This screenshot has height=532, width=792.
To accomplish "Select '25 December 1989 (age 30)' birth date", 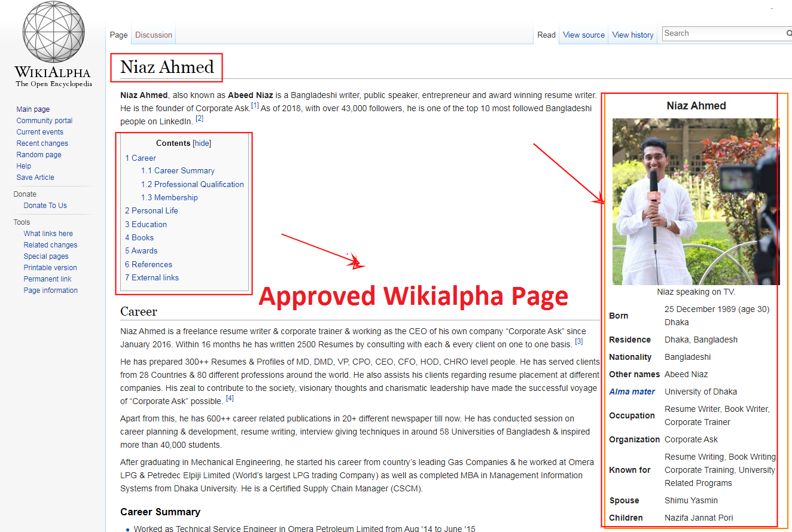I will (x=717, y=310).
